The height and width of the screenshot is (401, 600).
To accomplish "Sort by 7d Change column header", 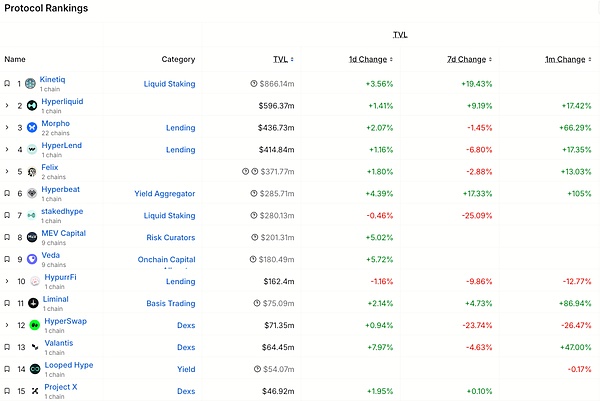I will tap(466, 59).
